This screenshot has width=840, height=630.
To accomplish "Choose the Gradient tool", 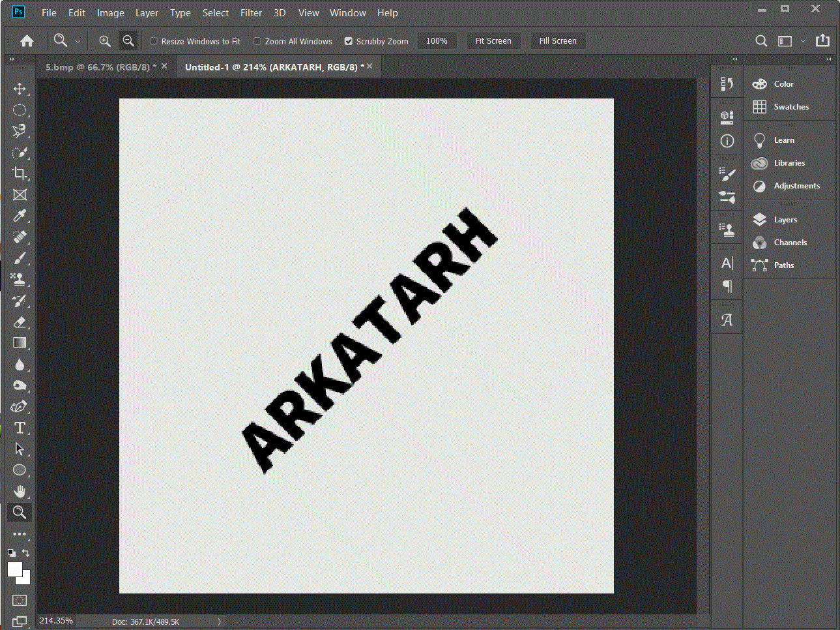I will point(20,343).
